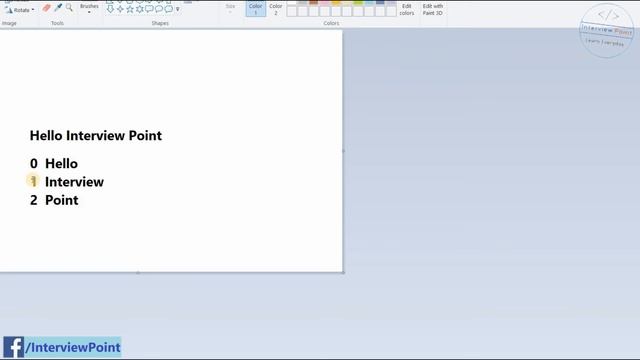Choose the six-point star shape
The height and width of the screenshot is (360, 640).
[140, 9]
